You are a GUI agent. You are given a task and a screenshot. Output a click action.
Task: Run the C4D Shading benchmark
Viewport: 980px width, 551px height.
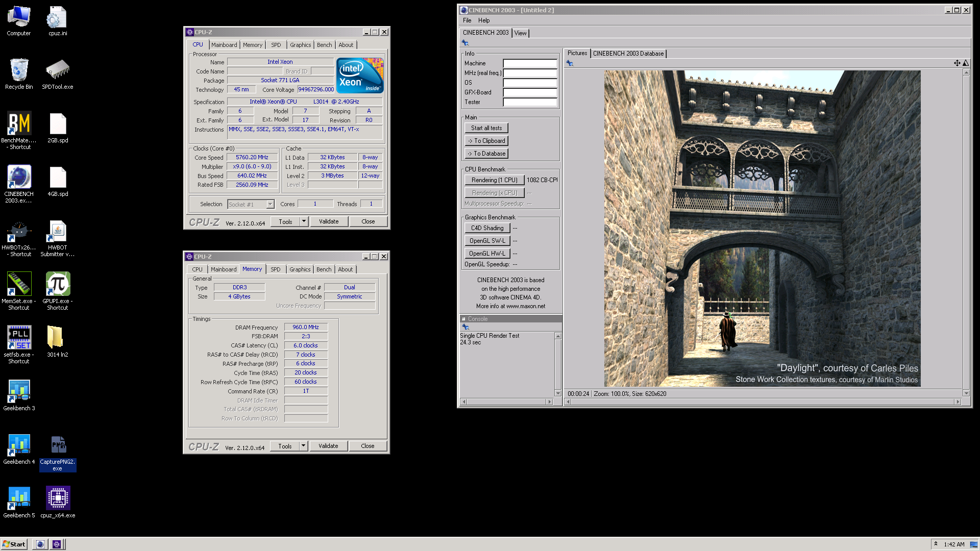coord(487,228)
